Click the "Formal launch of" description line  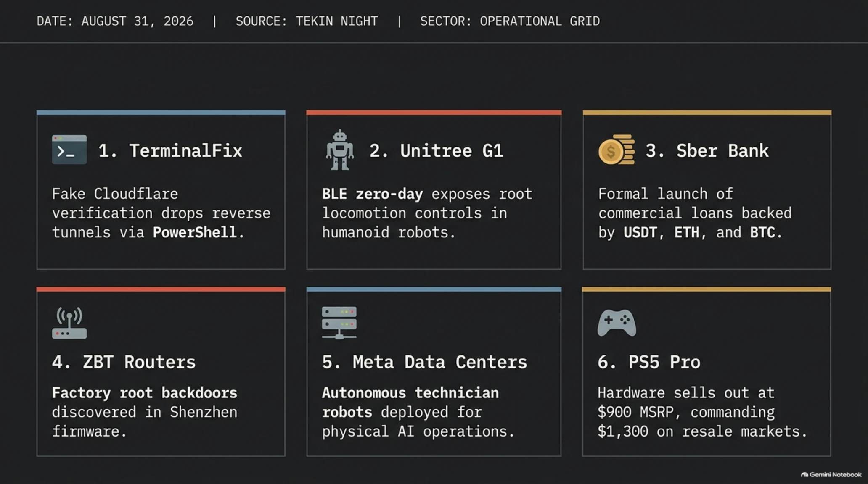(665, 194)
